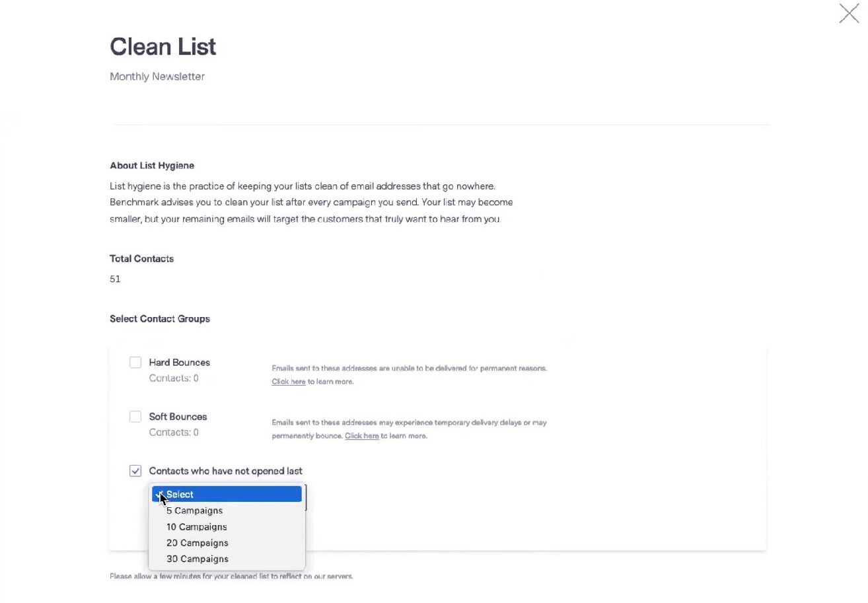Click the checkmark beside the Select option
Image resolution: width=868 pixels, height=603 pixels.
[x=159, y=494]
